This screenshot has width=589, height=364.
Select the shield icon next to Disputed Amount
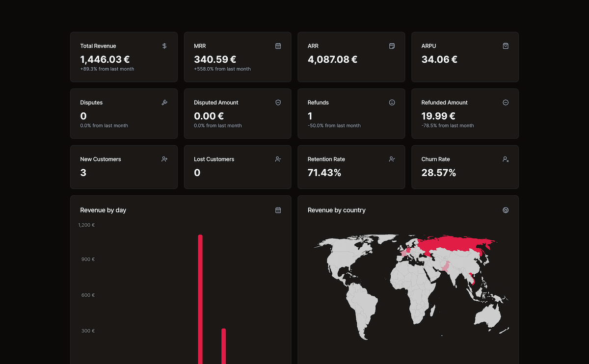point(278,103)
